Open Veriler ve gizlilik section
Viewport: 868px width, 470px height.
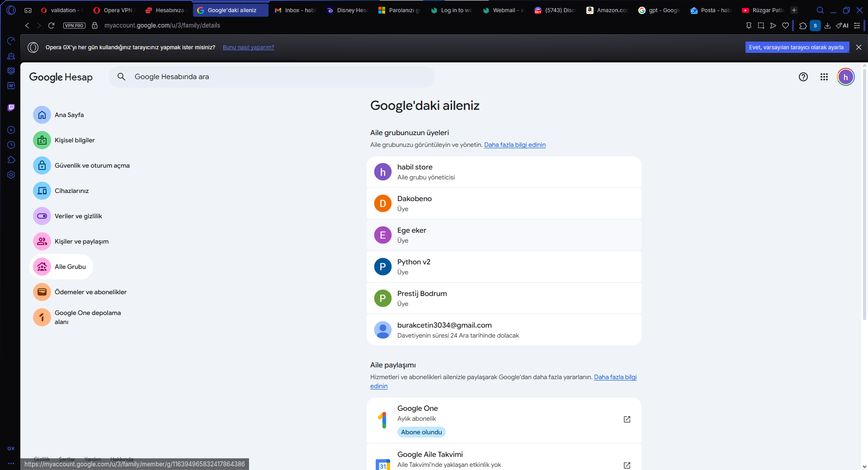click(67, 216)
